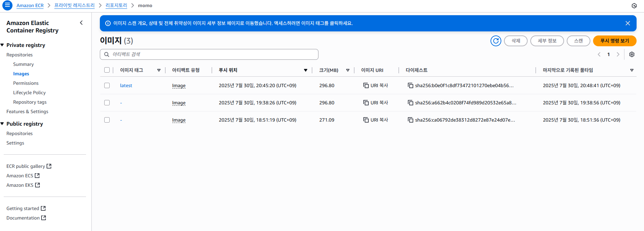Click the 삭제 delete button
This screenshot has width=644, height=231.
(x=515, y=41)
